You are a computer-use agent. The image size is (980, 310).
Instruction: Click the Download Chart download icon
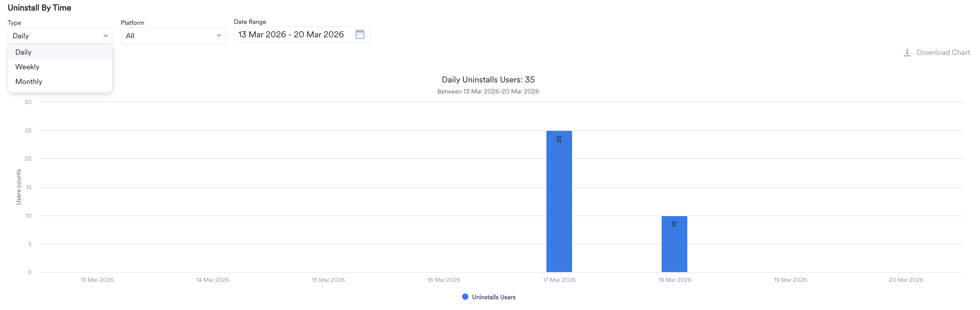point(907,52)
